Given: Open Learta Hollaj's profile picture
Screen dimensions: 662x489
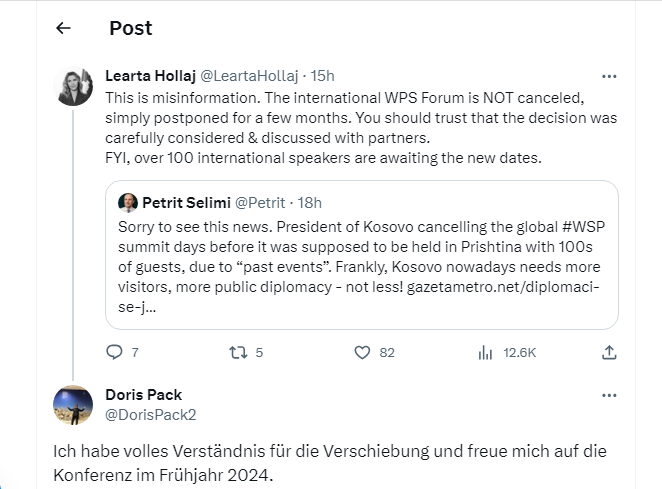Looking at the screenshot, I should point(73,86).
